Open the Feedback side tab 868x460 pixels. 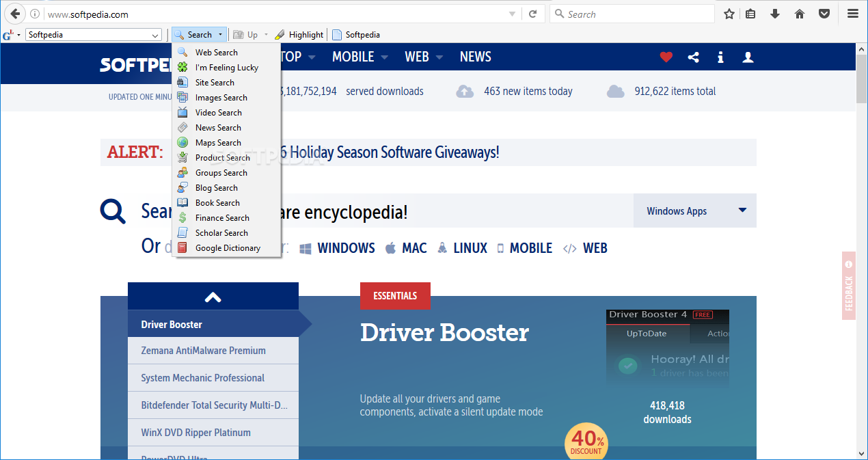tap(849, 286)
